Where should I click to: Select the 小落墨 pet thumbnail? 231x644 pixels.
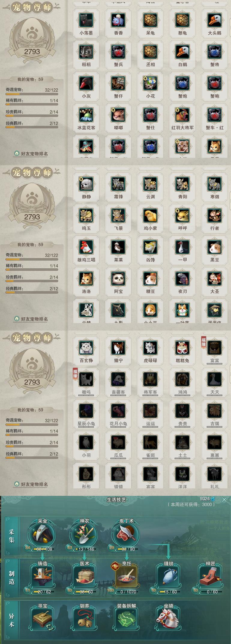[x=86, y=20]
